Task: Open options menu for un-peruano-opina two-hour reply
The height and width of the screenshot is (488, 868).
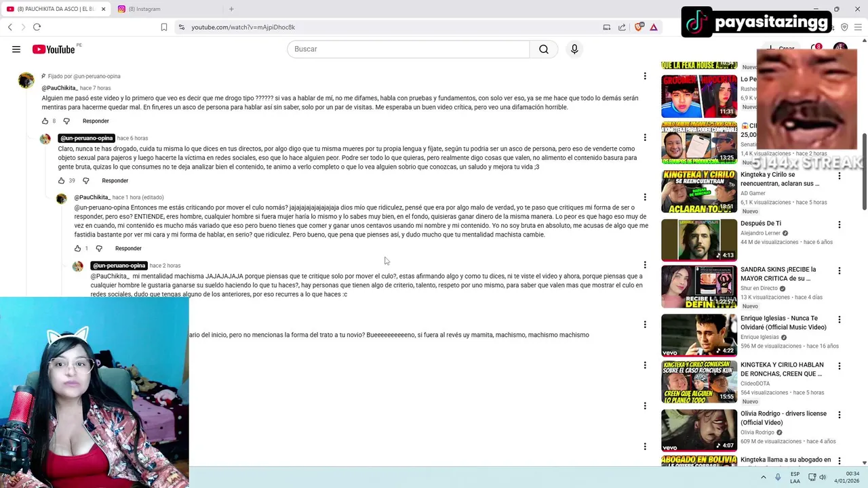Action: (x=645, y=265)
